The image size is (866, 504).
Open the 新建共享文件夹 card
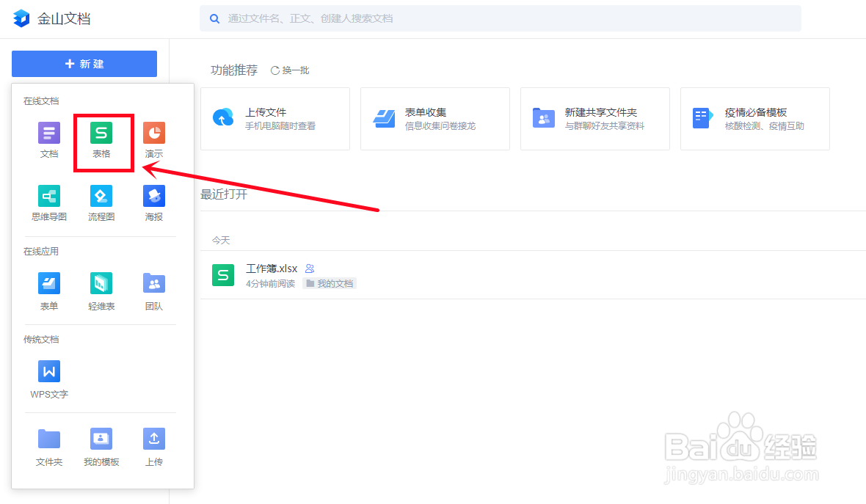point(594,119)
